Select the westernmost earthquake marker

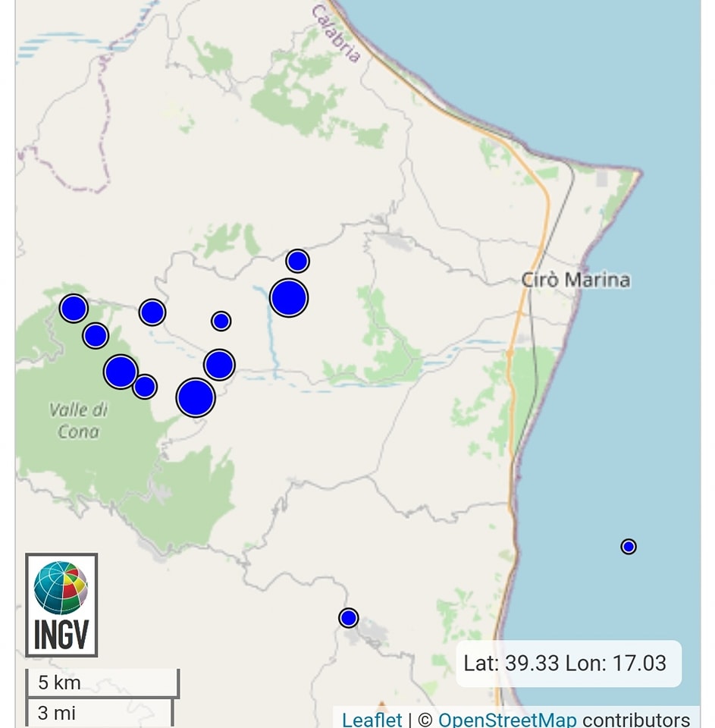(74, 309)
